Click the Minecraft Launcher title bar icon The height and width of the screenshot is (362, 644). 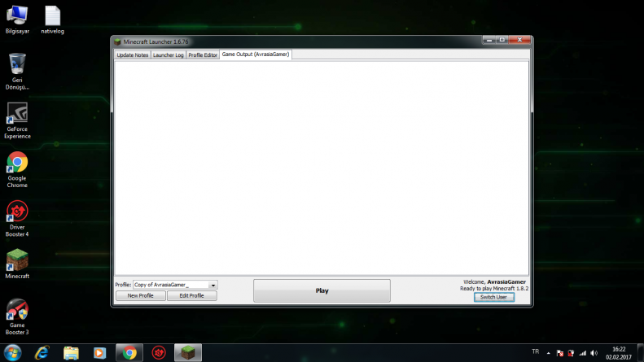pyautogui.click(x=117, y=41)
